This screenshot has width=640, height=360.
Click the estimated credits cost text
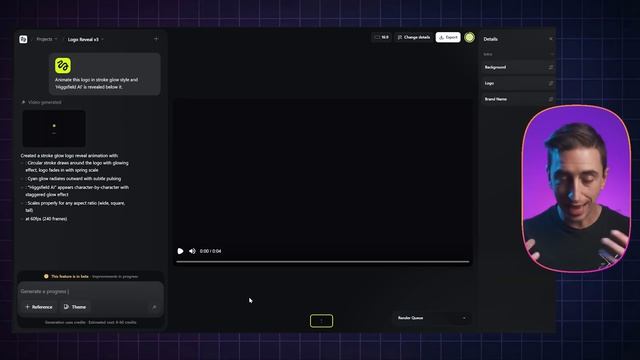[91, 322]
